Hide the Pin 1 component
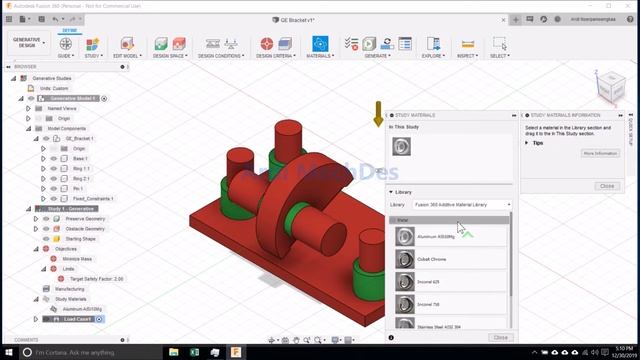This screenshot has height=360, width=640. pos(53,189)
